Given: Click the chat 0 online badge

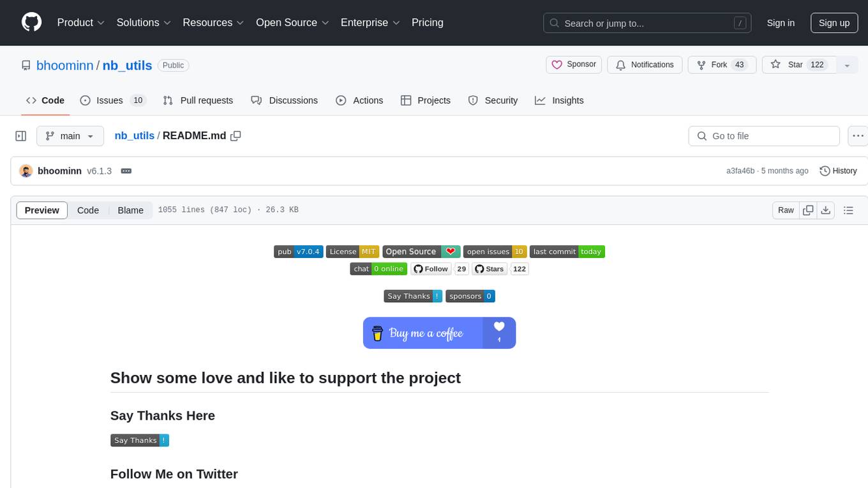Looking at the screenshot, I should (378, 269).
